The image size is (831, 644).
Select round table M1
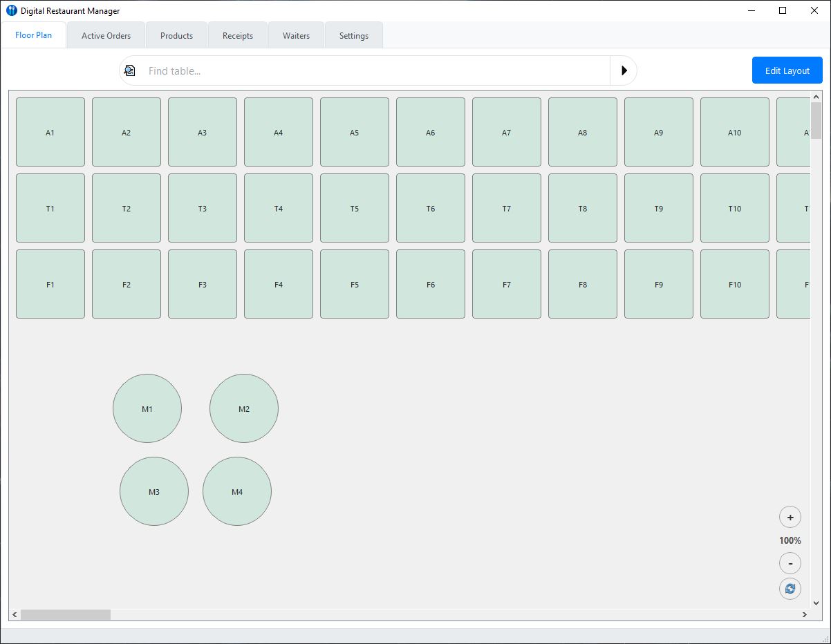tap(147, 408)
